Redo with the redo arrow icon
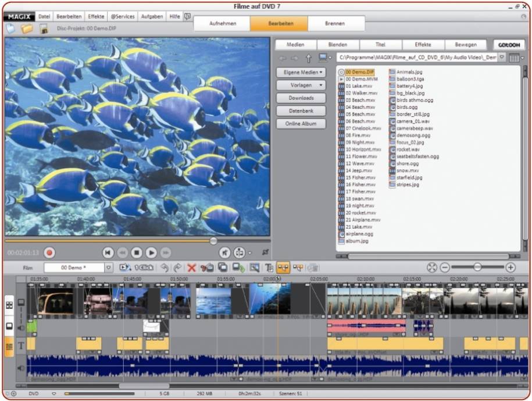Screen dimensions: 532x401 (177, 268)
